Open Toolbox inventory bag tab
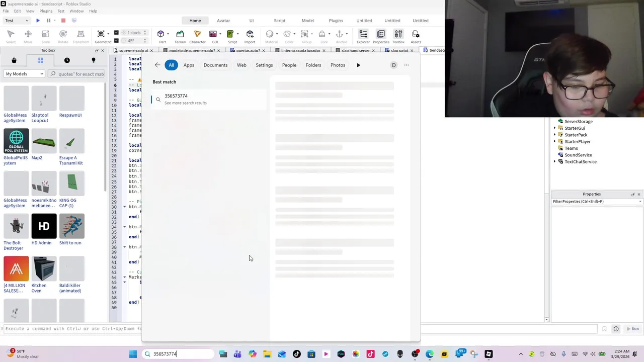Screen dimensions: 644x362 click(14, 60)
